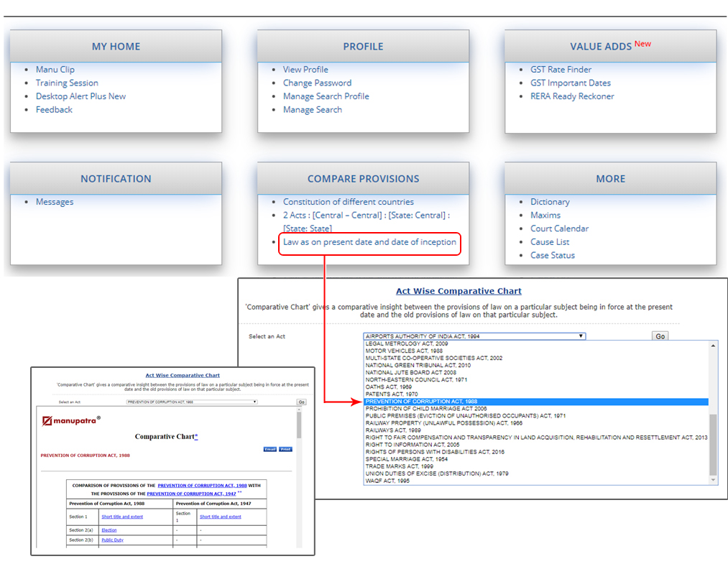The width and height of the screenshot is (728, 564).
Task: Open Short title and extent for 1988 Act
Action: [122, 517]
